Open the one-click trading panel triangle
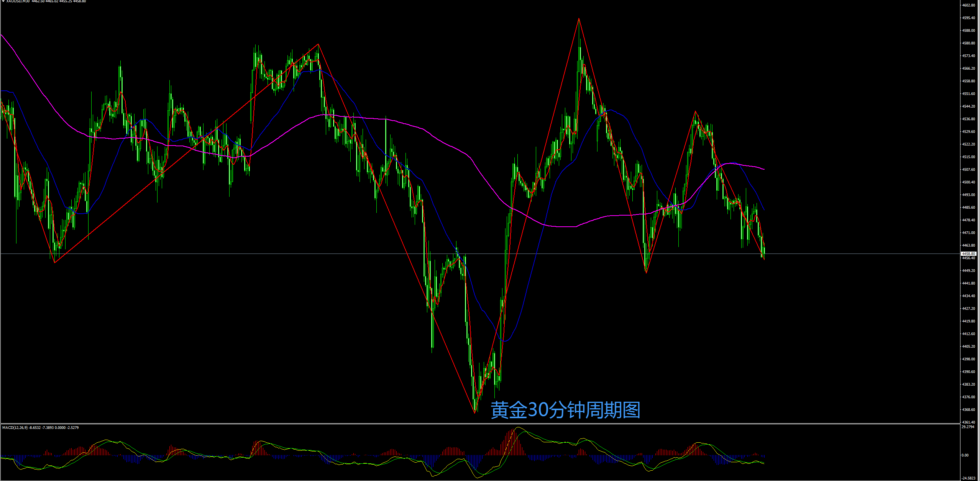 coord(3,1)
